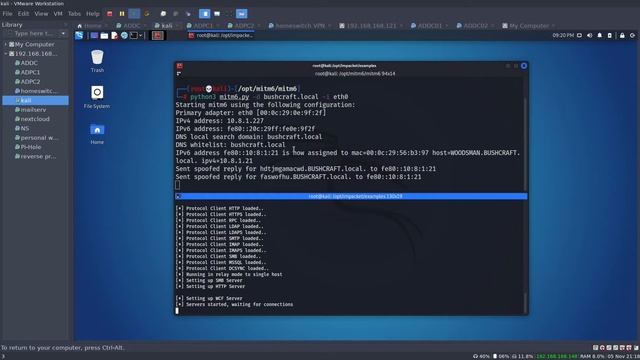
Task: Open the View menu
Action: (41, 13)
